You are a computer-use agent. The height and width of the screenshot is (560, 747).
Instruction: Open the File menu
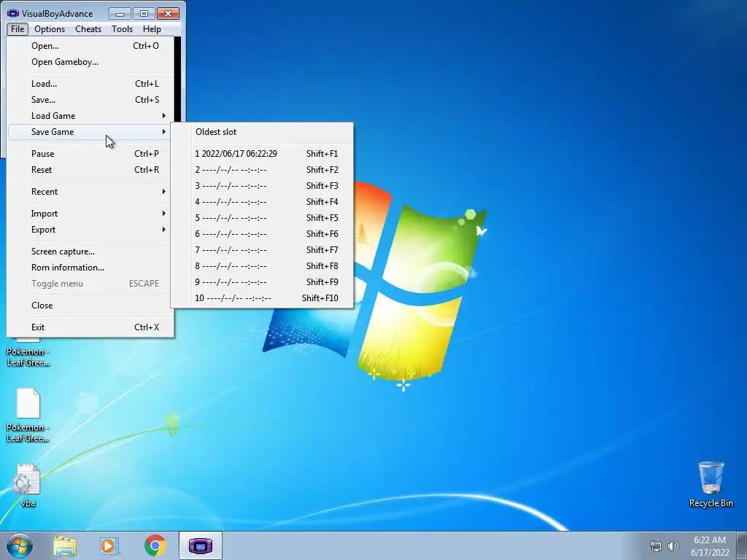pyautogui.click(x=18, y=29)
